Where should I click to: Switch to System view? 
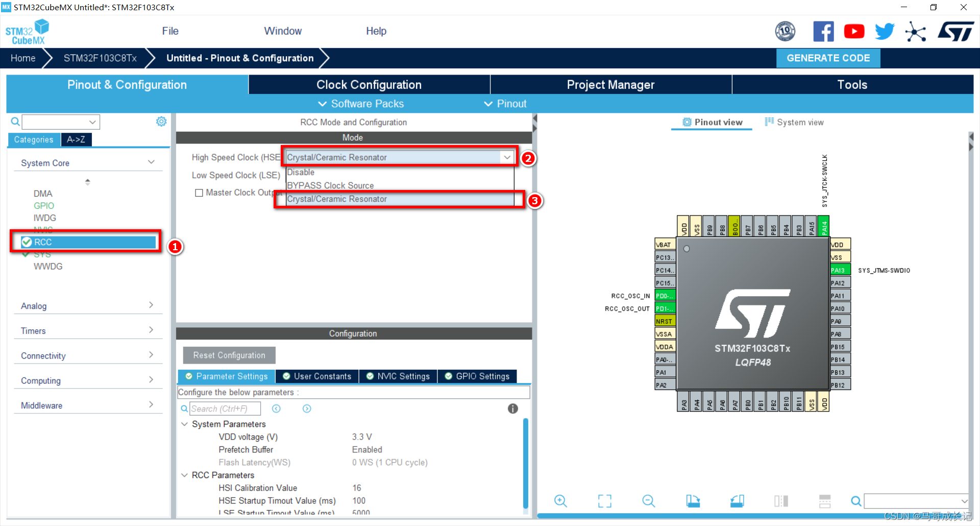coord(794,122)
